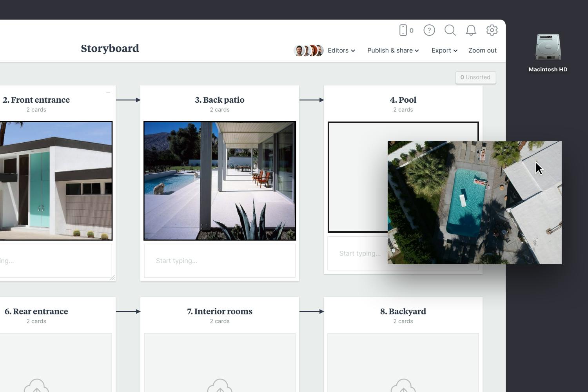
Task: Open the help icon
Action: click(x=429, y=30)
